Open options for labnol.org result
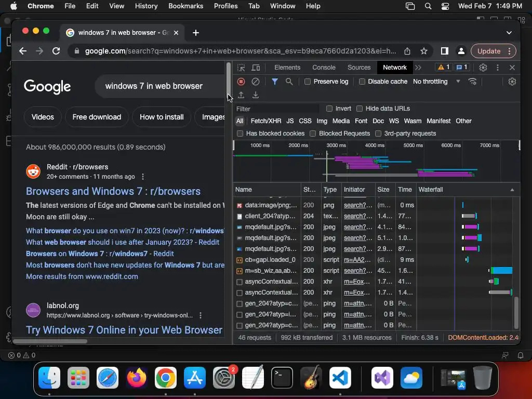The width and height of the screenshot is (532, 399). [201, 315]
